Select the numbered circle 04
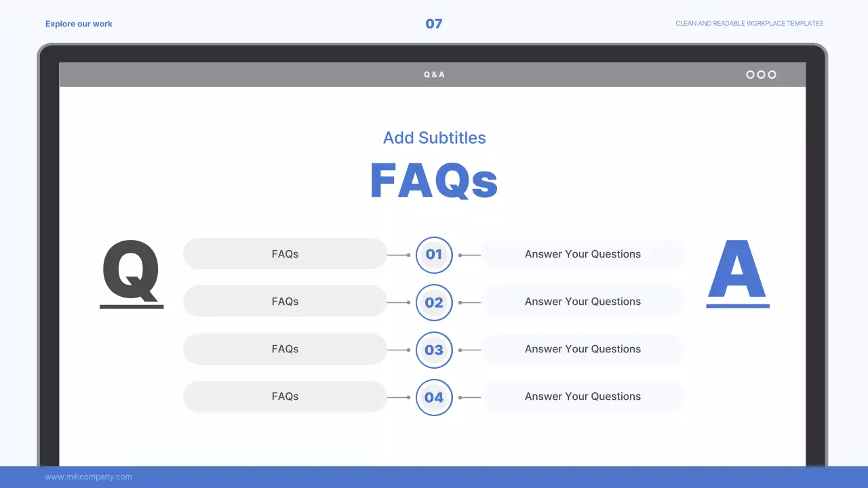 434,397
